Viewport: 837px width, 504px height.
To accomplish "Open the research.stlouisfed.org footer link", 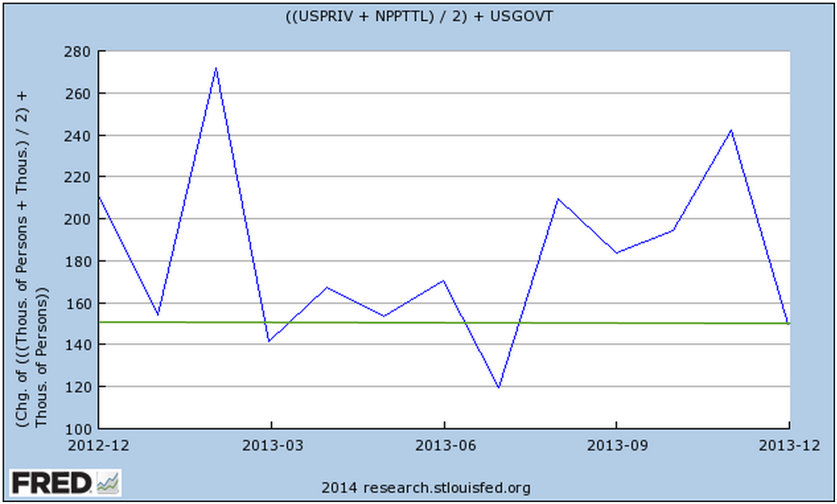I will pyautogui.click(x=425, y=488).
